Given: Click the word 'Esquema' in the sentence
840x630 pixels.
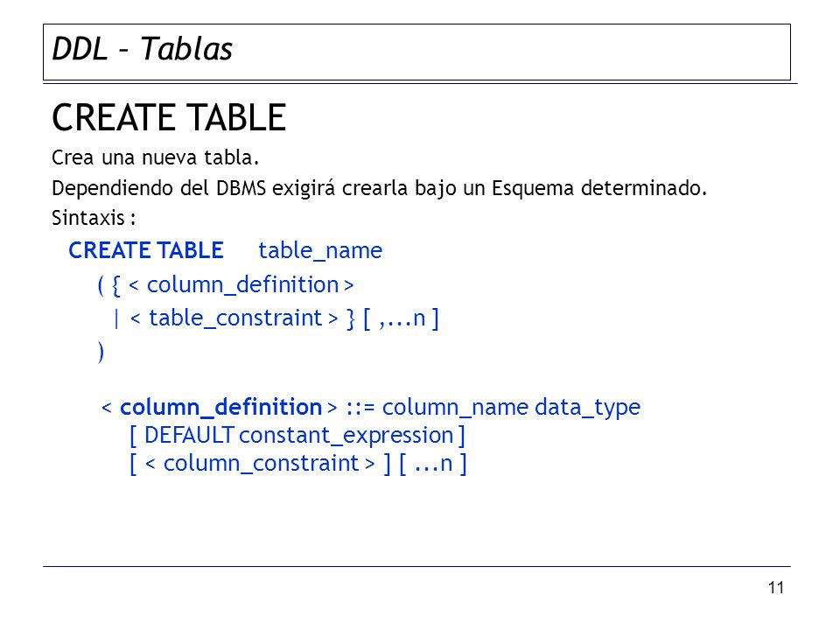Looking at the screenshot, I should 533,189.
